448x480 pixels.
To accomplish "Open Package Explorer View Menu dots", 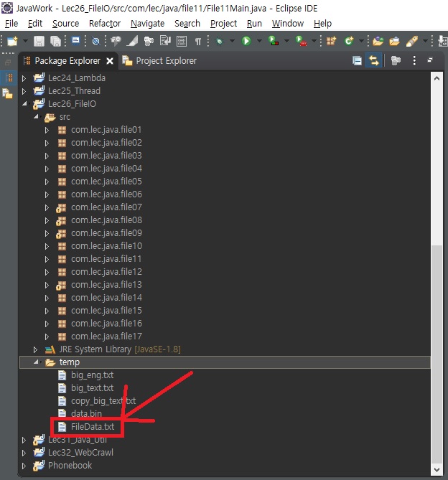I will (x=414, y=60).
